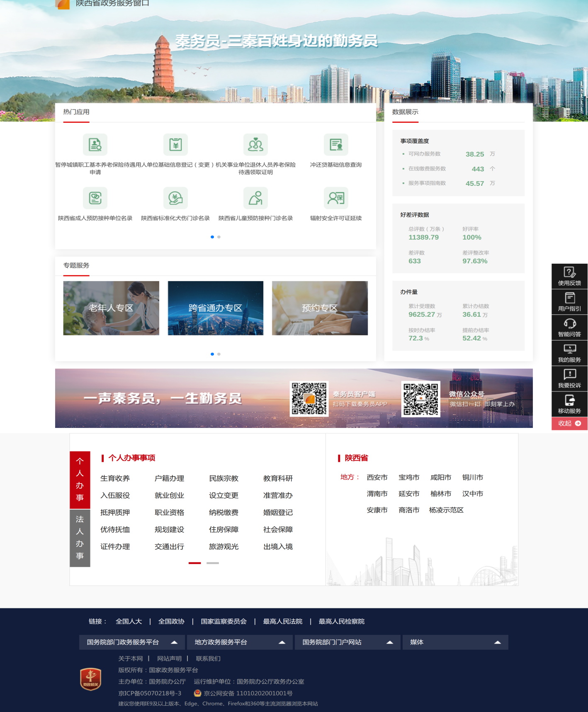Open 国家监察委员会 footer link
Viewport: 588px width, 712px height.
click(224, 621)
